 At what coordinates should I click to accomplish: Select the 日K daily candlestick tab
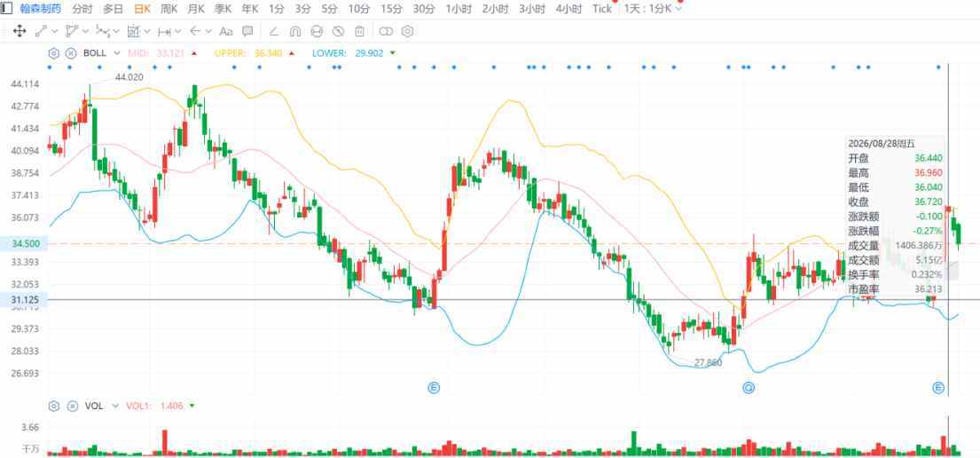tap(143, 9)
